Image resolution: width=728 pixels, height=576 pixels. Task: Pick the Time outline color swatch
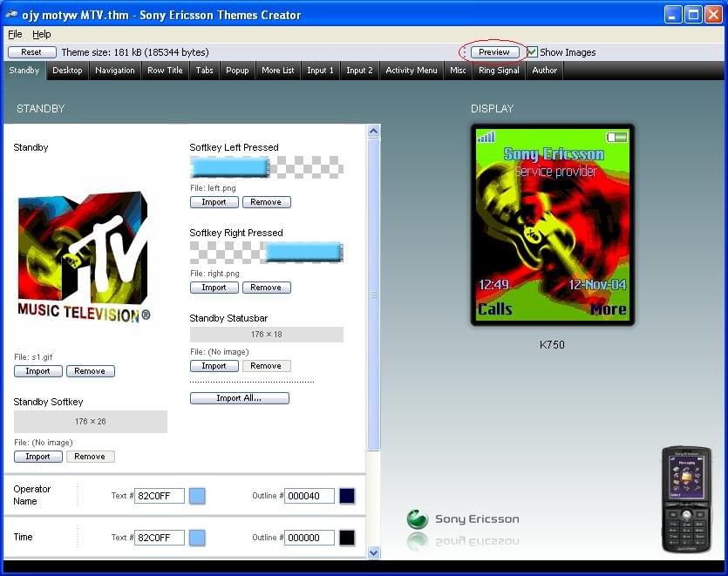347,538
